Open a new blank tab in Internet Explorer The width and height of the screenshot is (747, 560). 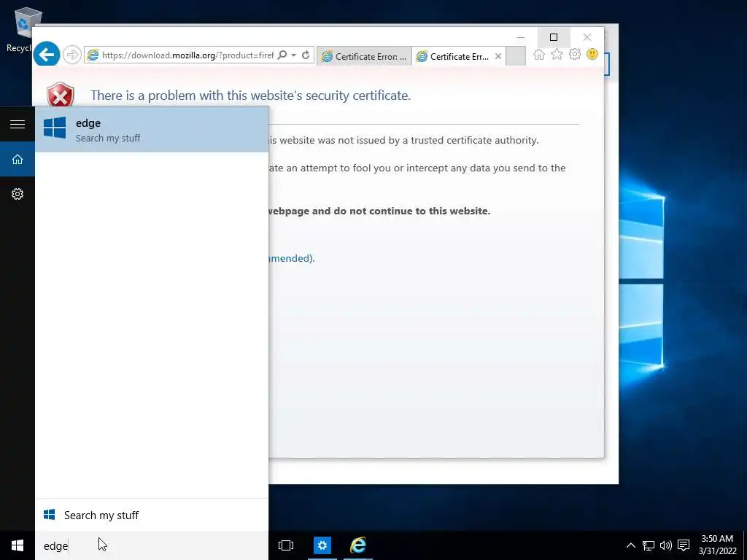(x=516, y=56)
